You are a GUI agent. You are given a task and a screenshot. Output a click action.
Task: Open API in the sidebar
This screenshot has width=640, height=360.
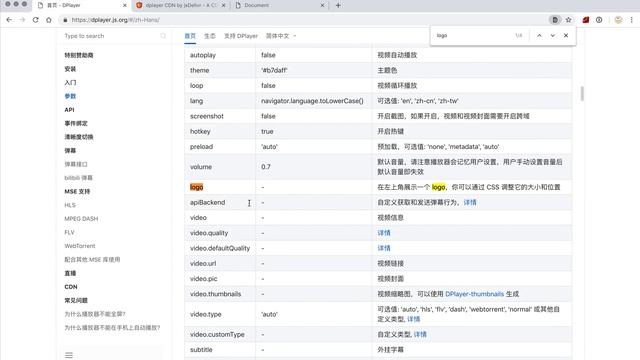pyautogui.click(x=69, y=110)
